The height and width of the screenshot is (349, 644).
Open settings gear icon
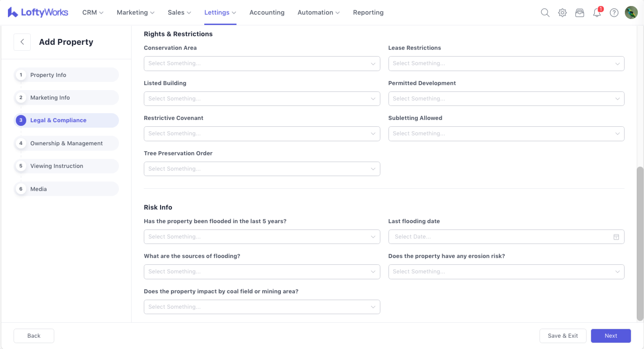pyautogui.click(x=562, y=12)
